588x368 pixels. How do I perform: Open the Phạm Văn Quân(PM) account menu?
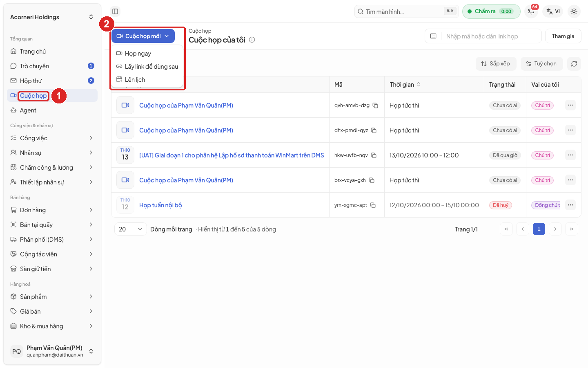pyautogui.click(x=52, y=351)
